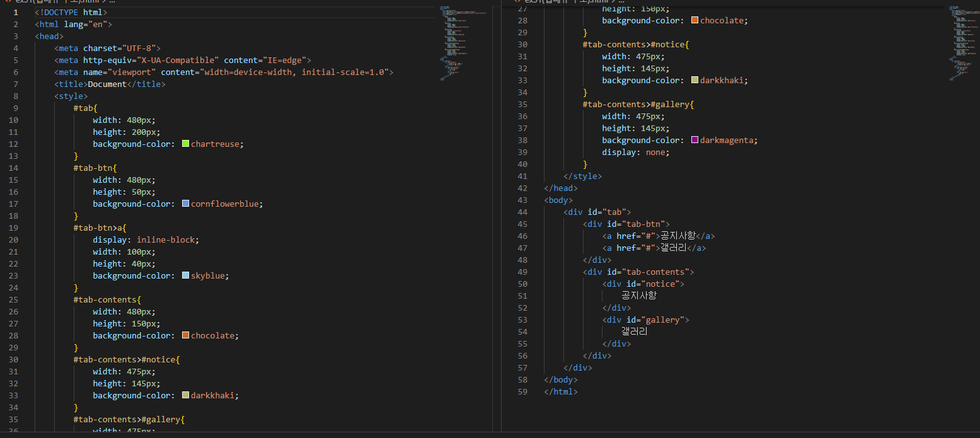This screenshot has width=980, height=438.
Task: Click the chocolate swatch in the left editor
Action: tap(185, 335)
